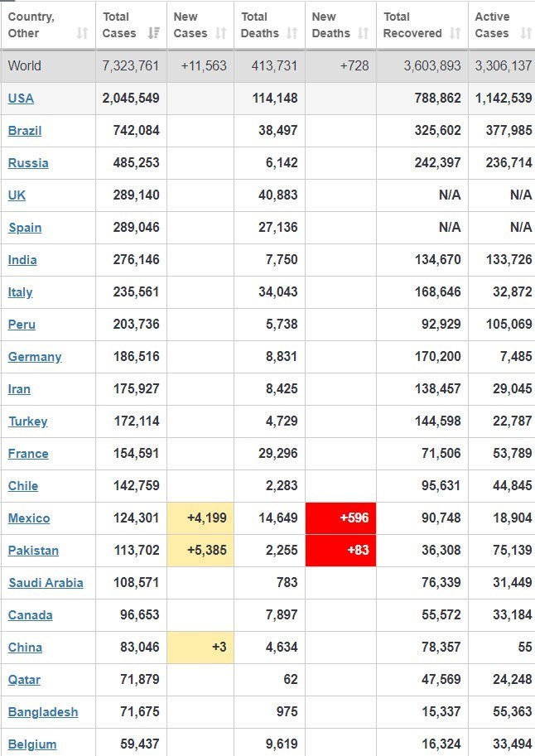Viewport: 535px width, 756px height.
Task: Click the Total Deaths sort arrows
Action: (292, 33)
